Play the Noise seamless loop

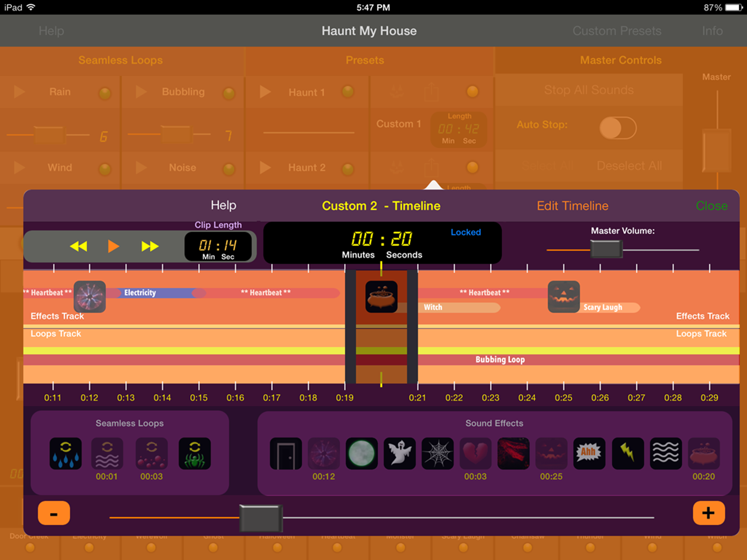coord(141,168)
